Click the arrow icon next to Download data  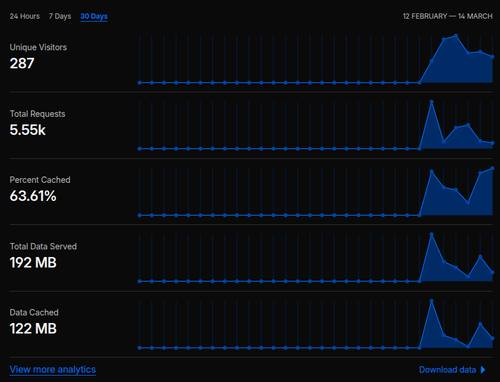click(x=483, y=370)
